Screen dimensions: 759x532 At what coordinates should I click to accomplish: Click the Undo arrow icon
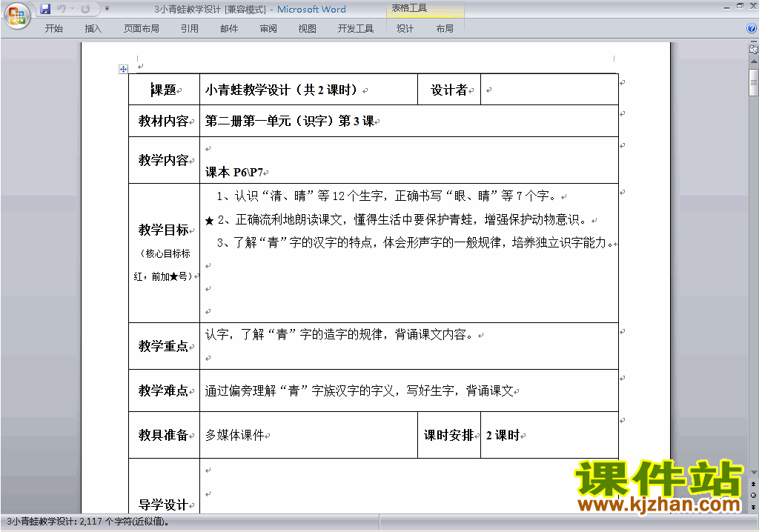coord(61,9)
